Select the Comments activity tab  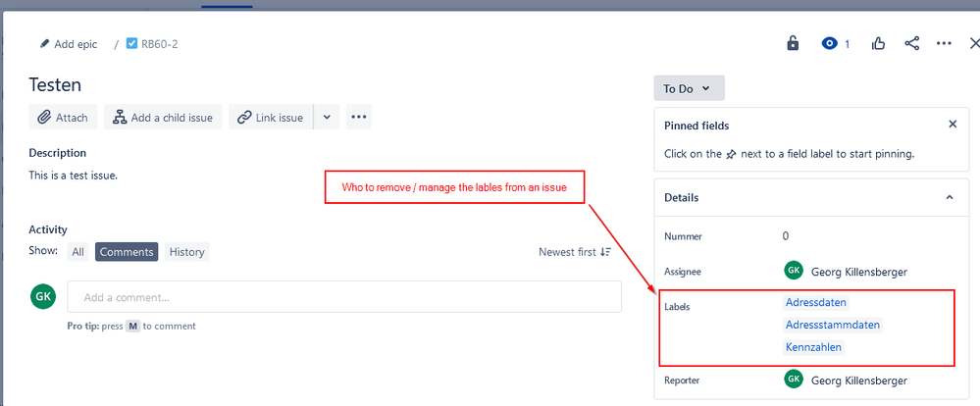(127, 252)
